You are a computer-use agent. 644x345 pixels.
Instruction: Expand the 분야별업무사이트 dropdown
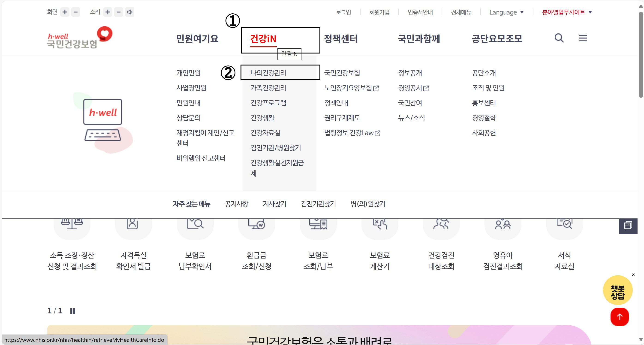click(x=567, y=12)
